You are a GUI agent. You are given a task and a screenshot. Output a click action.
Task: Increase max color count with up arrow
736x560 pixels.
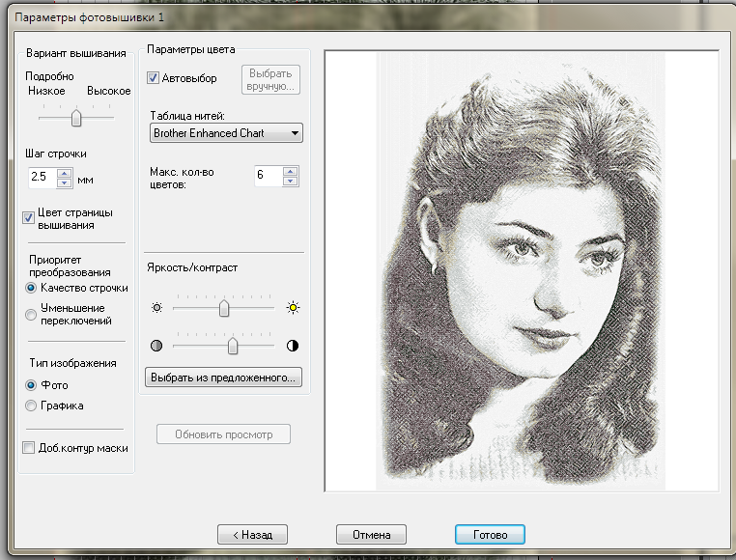(291, 171)
